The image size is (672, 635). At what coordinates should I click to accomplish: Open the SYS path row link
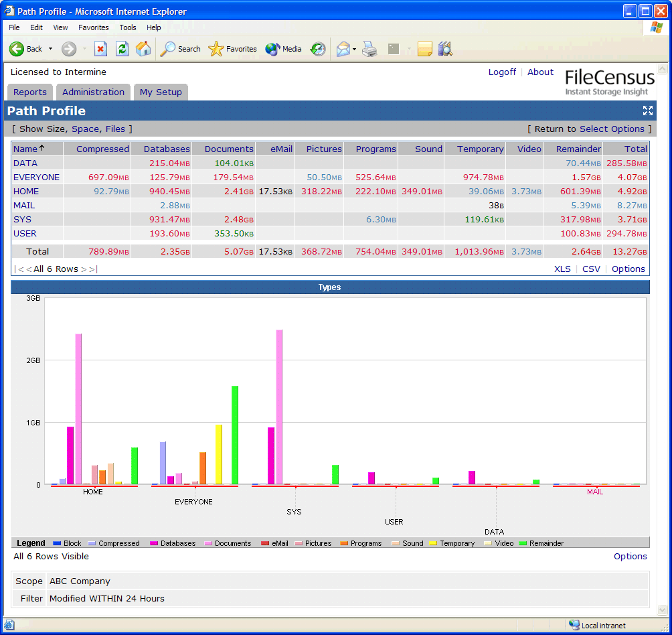22,220
